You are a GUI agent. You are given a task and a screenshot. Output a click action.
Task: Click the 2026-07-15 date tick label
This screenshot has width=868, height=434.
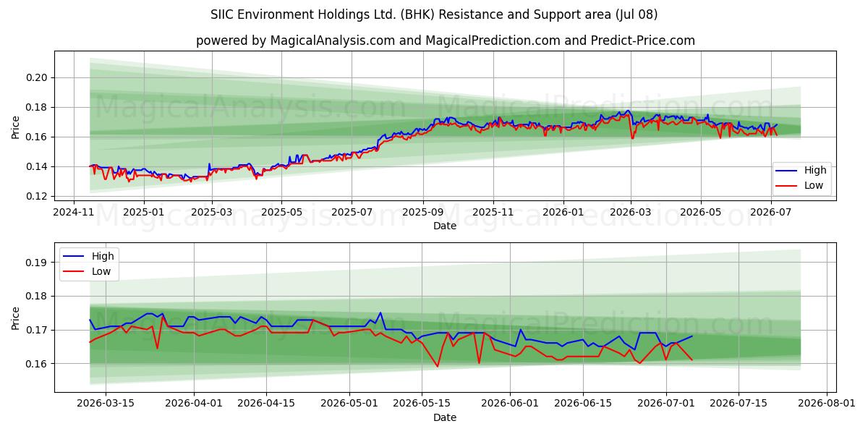[x=739, y=404]
